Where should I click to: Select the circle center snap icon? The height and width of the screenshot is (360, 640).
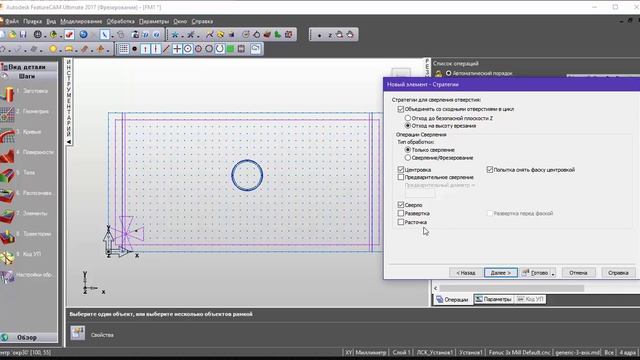click(x=188, y=49)
